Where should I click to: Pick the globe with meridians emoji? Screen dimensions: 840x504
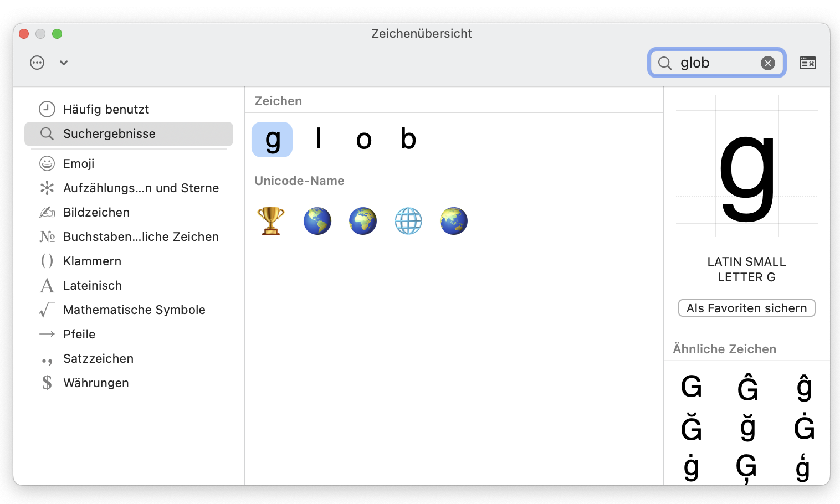click(x=408, y=220)
